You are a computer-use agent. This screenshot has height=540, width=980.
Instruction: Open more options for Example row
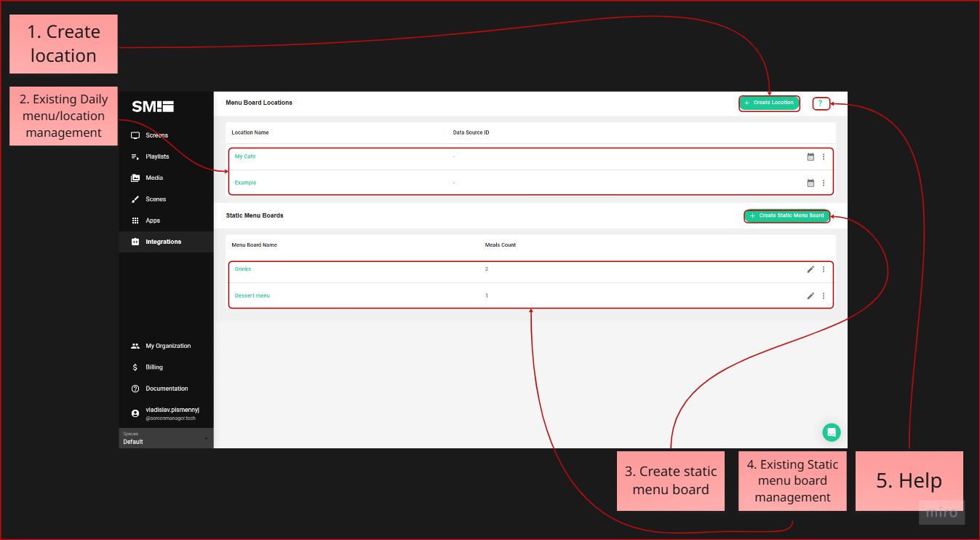click(x=824, y=183)
